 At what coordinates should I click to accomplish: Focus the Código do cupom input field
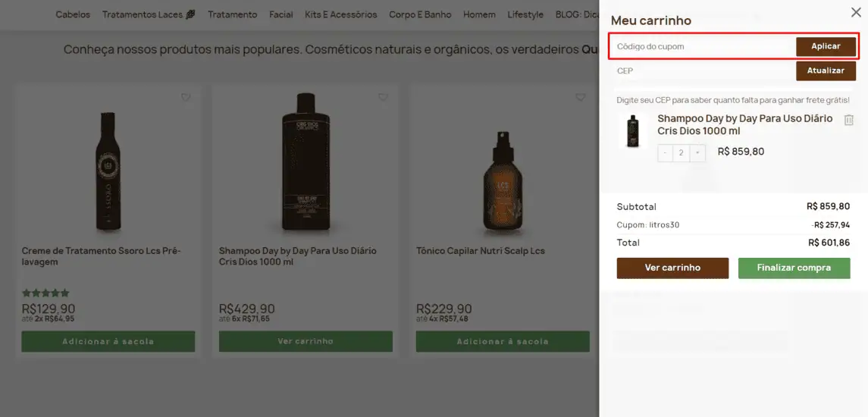tap(703, 46)
